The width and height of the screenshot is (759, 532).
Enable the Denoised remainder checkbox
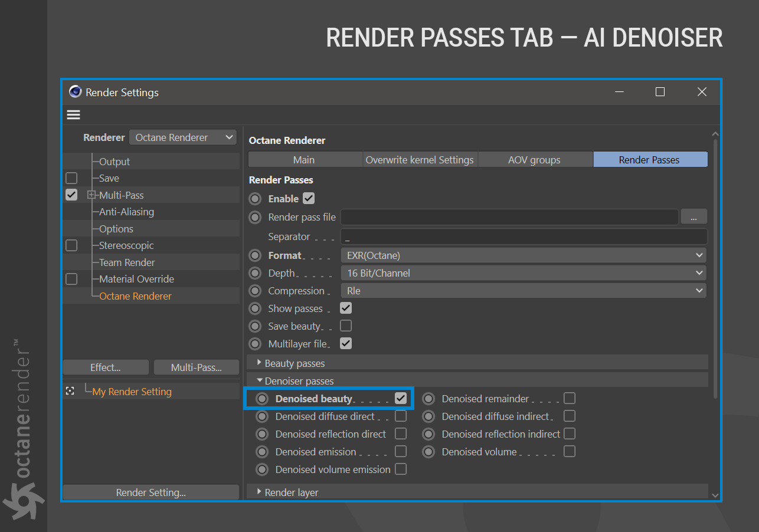(570, 398)
